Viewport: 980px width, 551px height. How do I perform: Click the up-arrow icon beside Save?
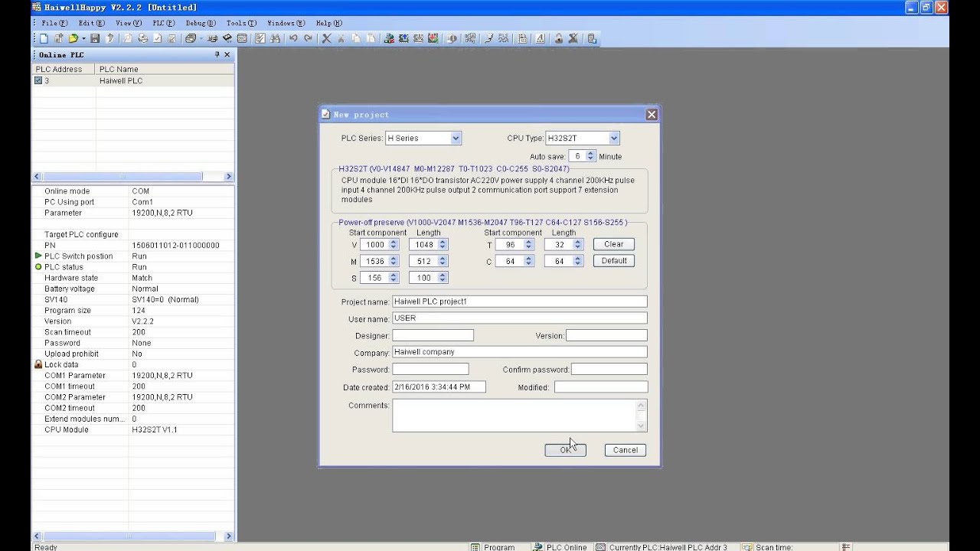click(109, 38)
